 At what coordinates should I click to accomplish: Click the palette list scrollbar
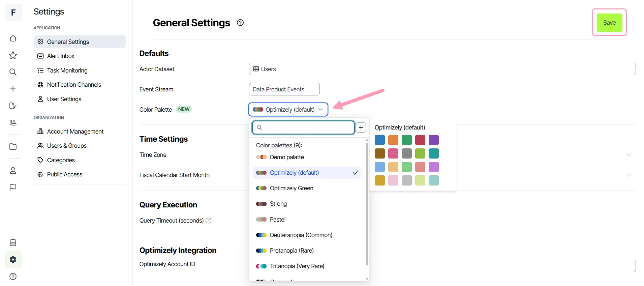click(x=367, y=204)
